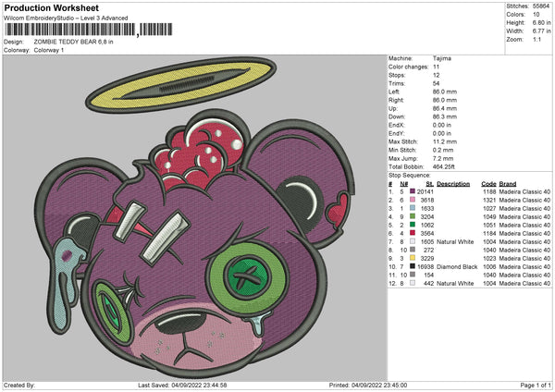This screenshot has width=555, height=392.
Task: Click the black swatch beside Diamond Black
Action: [412, 266]
